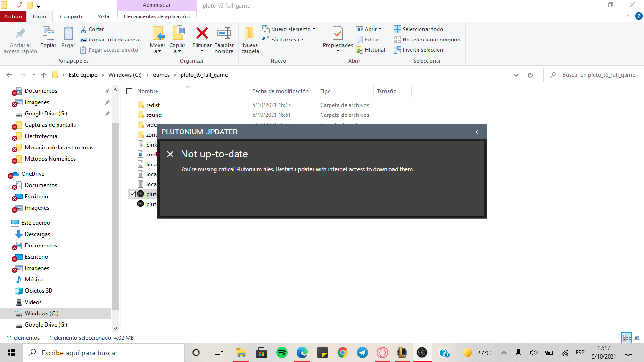Select the redist folder
The width and height of the screenshot is (644, 362).
point(153,105)
